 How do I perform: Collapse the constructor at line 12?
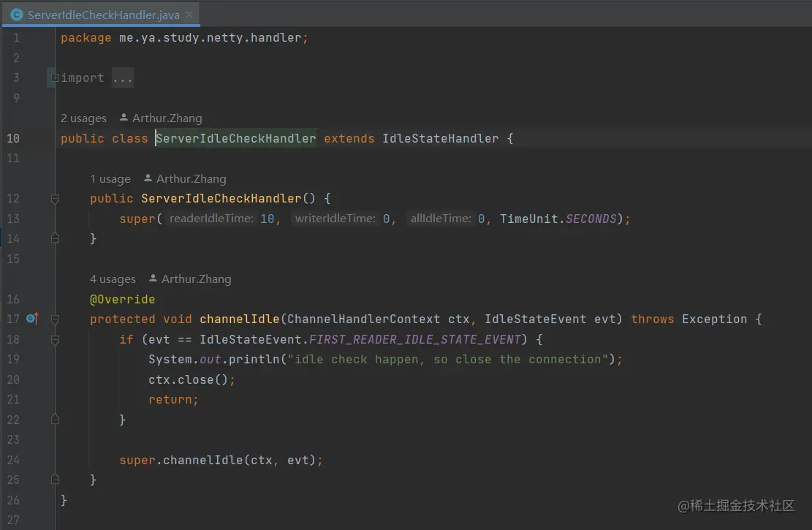(x=55, y=198)
